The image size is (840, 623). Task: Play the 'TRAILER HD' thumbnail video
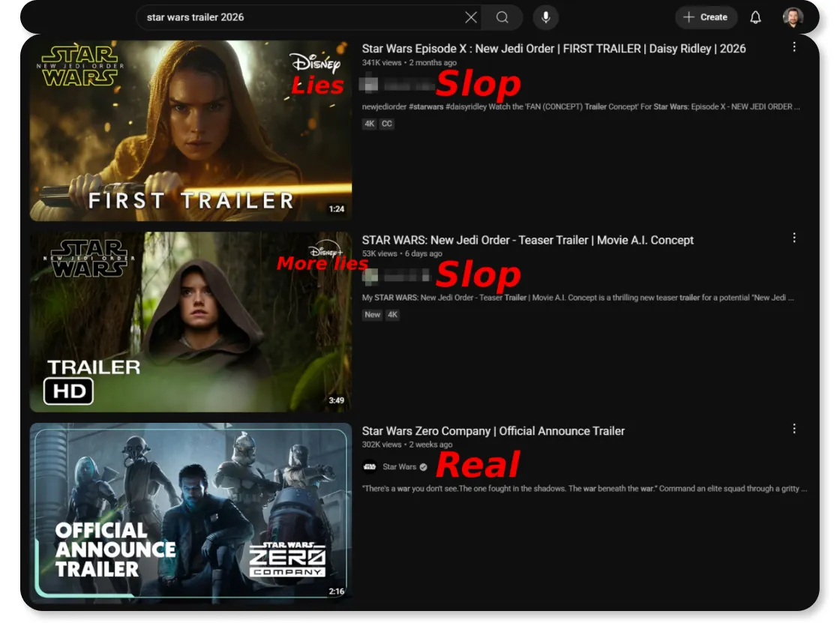pos(190,322)
